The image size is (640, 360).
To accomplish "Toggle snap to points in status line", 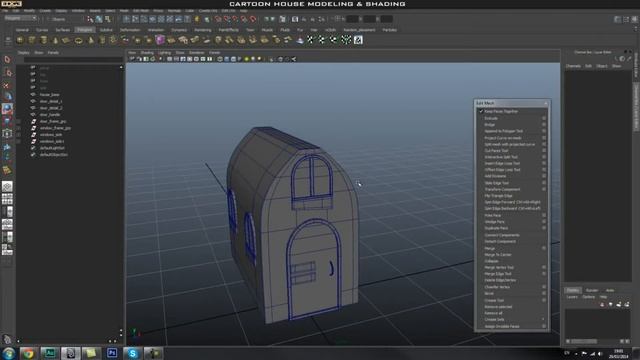I will pos(236,19).
